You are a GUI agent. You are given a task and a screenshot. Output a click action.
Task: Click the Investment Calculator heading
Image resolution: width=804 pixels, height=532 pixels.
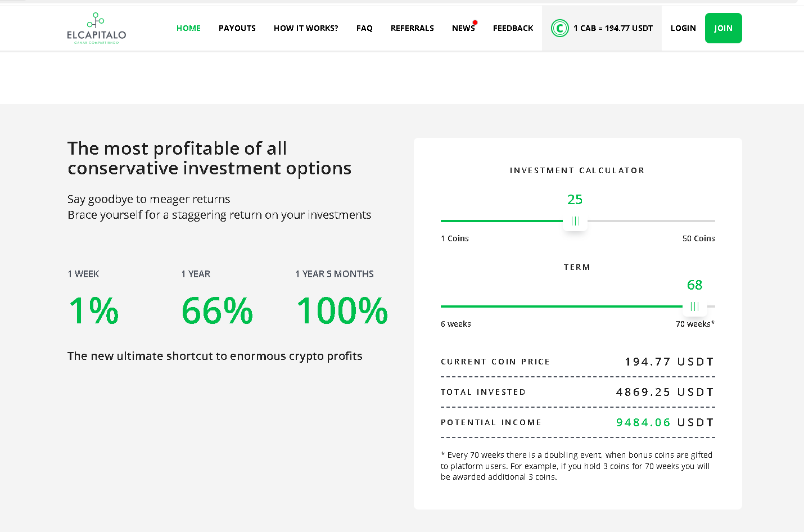(577, 170)
